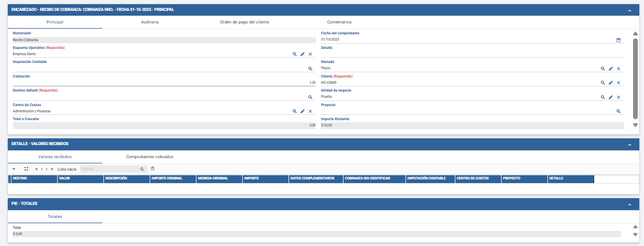
Task: Select the Valores recibidos tab
Action: [x=55, y=157]
